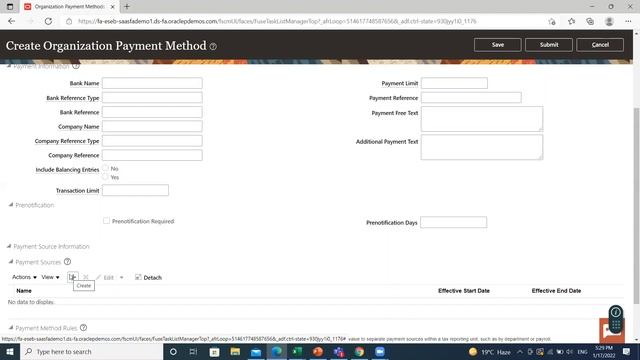Open Cortana circle on taskbar

tap(173, 351)
